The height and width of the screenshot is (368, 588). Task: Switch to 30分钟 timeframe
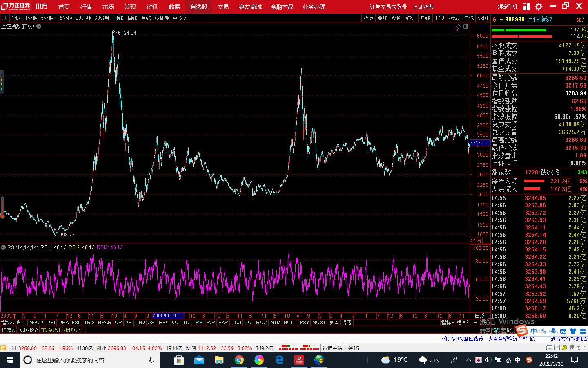(x=83, y=18)
